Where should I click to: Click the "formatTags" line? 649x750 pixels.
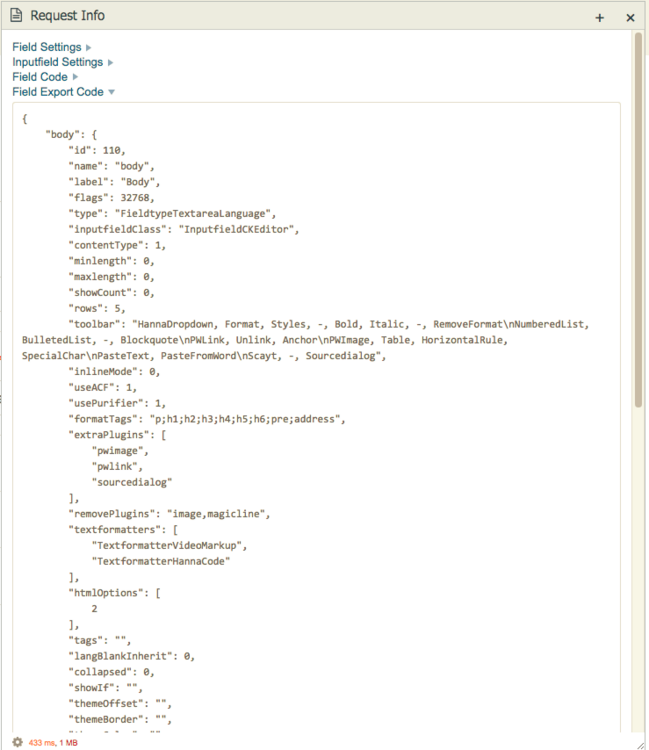click(x=207, y=419)
